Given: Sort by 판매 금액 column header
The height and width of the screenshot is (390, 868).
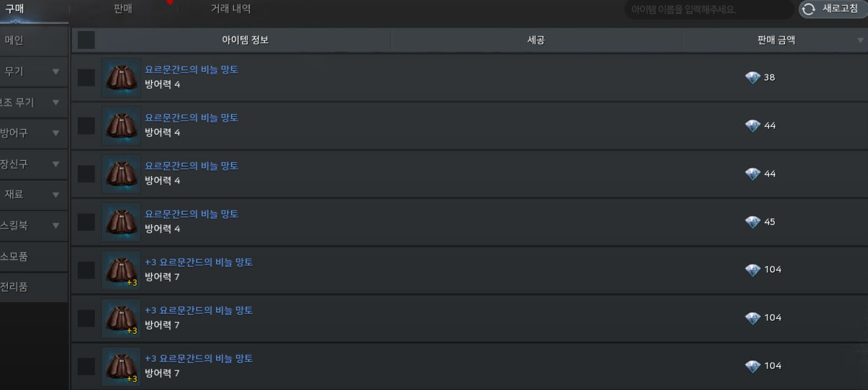Looking at the screenshot, I should coord(776,40).
